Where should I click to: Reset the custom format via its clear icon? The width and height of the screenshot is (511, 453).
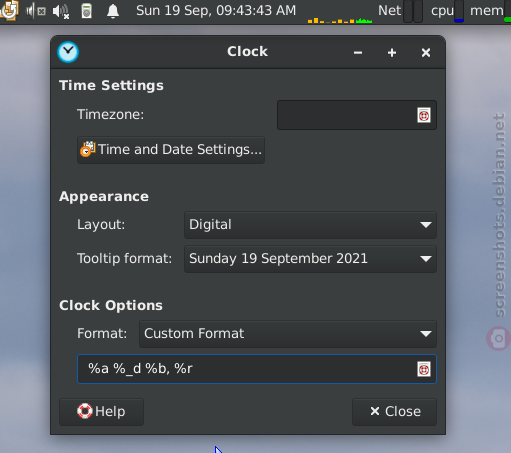(424, 369)
